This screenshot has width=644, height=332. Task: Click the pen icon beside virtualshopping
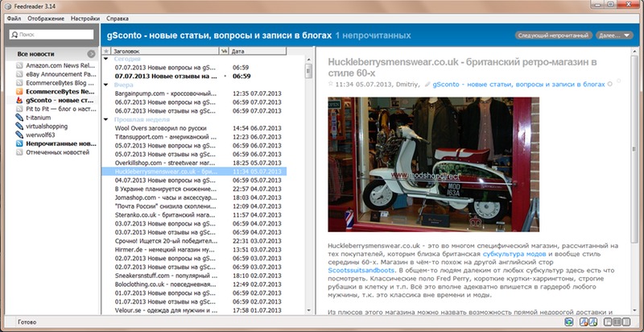tap(19, 127)
